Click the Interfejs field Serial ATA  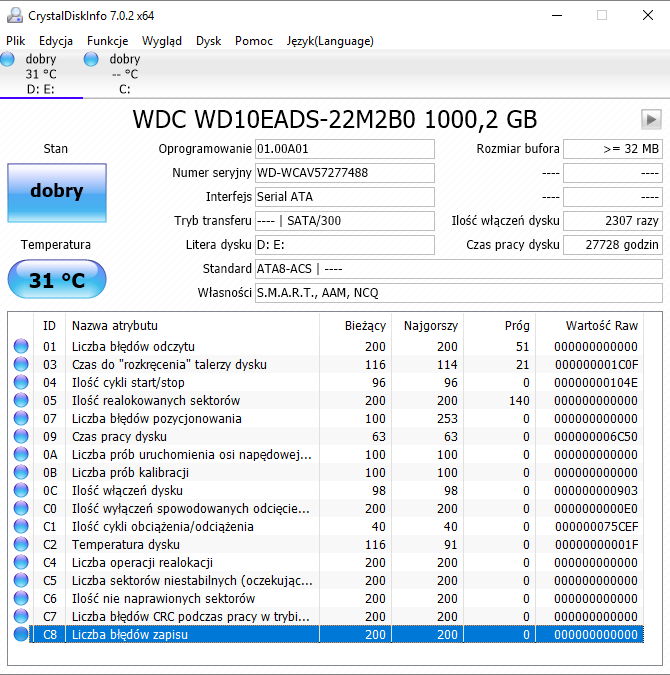pyautogui.click(x=344, y=197)
